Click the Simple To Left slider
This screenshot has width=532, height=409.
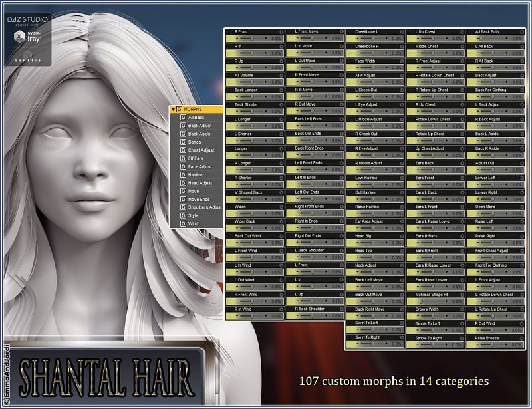pos(432,330)
